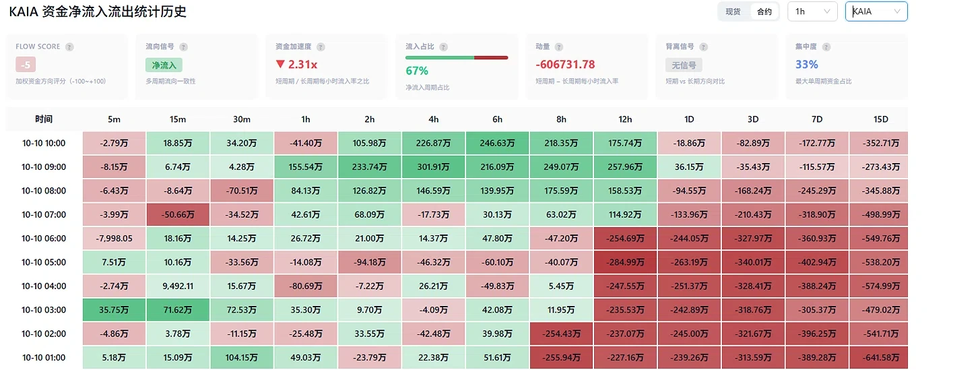This screenshot has height=370, width=980.
Task: Click the -402.94万 cell in the 7D column
Action: 817,262
